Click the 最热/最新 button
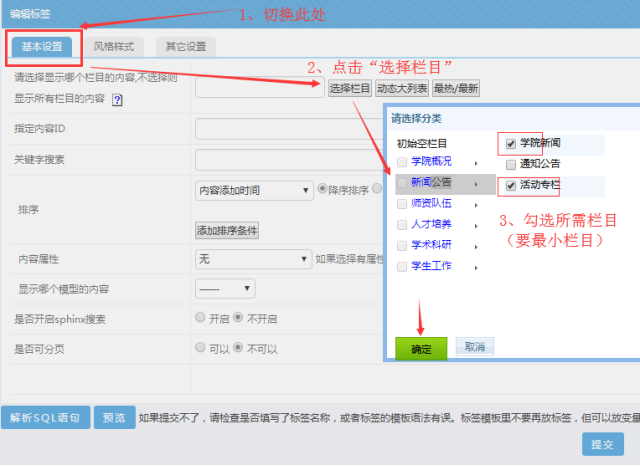Image resolution: width=640 pixels, height=466 pixels. (456, 88)
